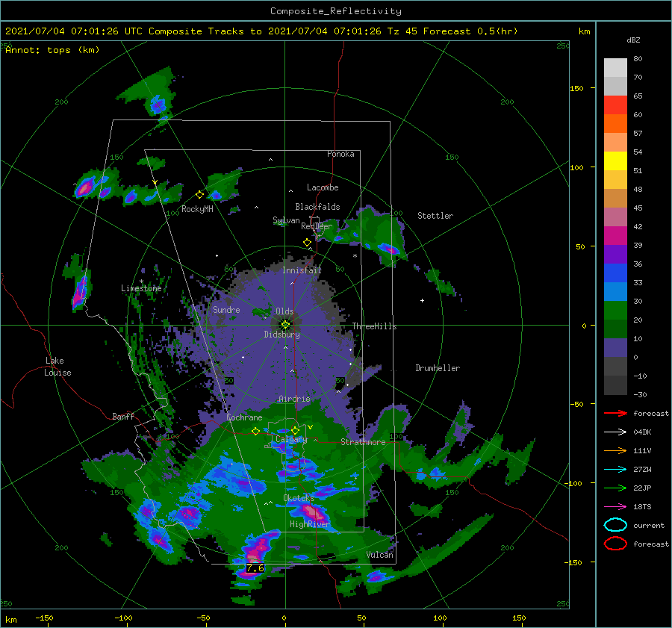Click the yellow swatch in the dBZ scale
672x628 pixels.
[x=615, y=161]
